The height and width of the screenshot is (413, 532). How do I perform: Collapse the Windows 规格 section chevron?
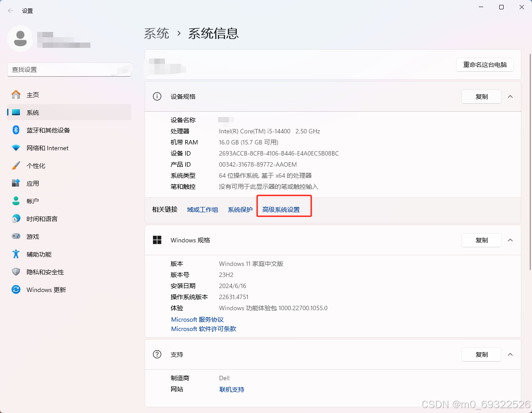point(510,240)
